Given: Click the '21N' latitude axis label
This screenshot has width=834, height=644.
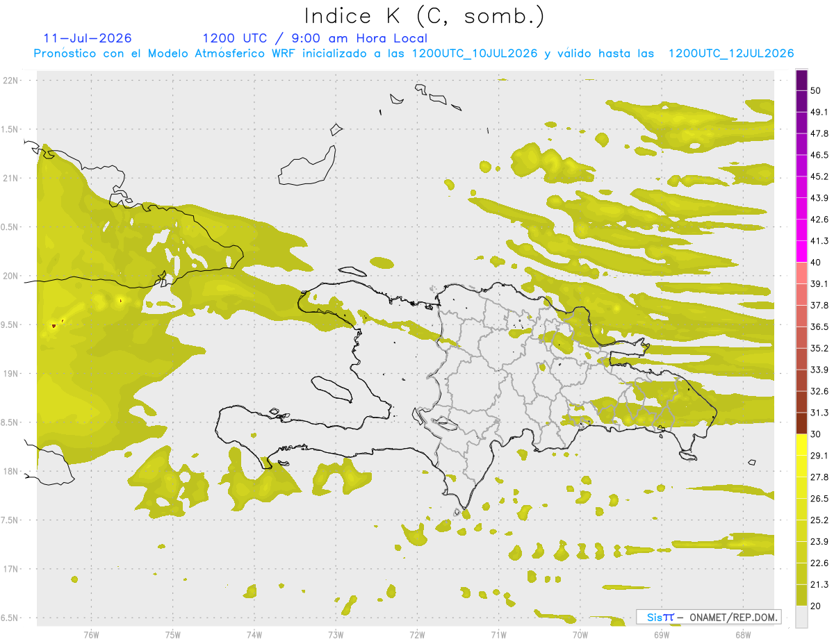Looking at the screenshot, I should [12, 178].
